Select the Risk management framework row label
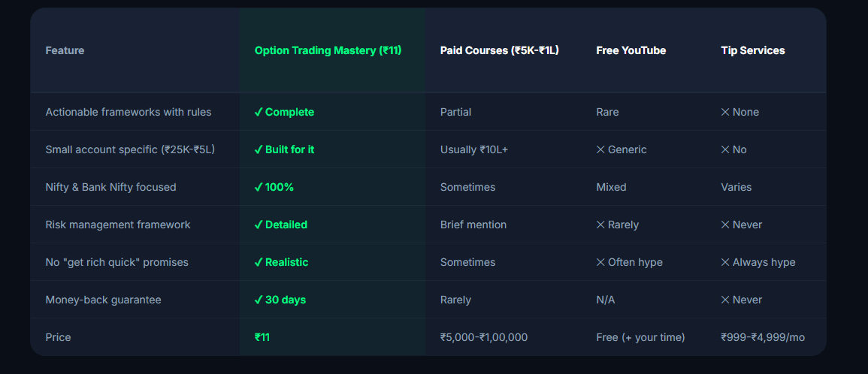 click(118, 225)
